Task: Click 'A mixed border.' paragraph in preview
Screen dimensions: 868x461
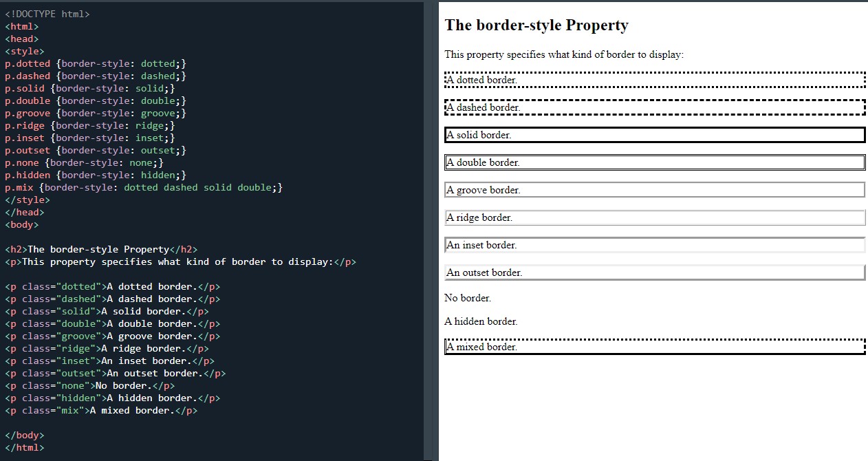Action: coord(655,347)
